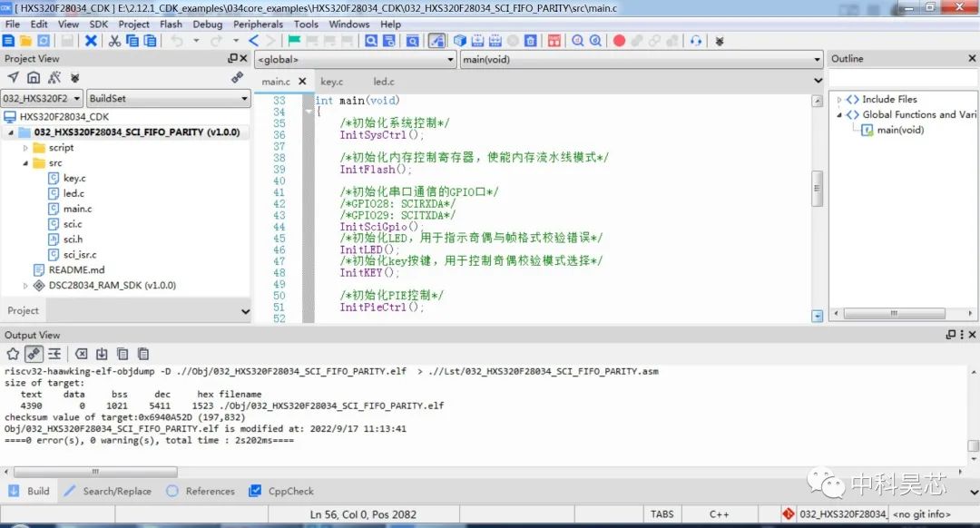Click the Find in Files toolbar icon

coord(388,41)
